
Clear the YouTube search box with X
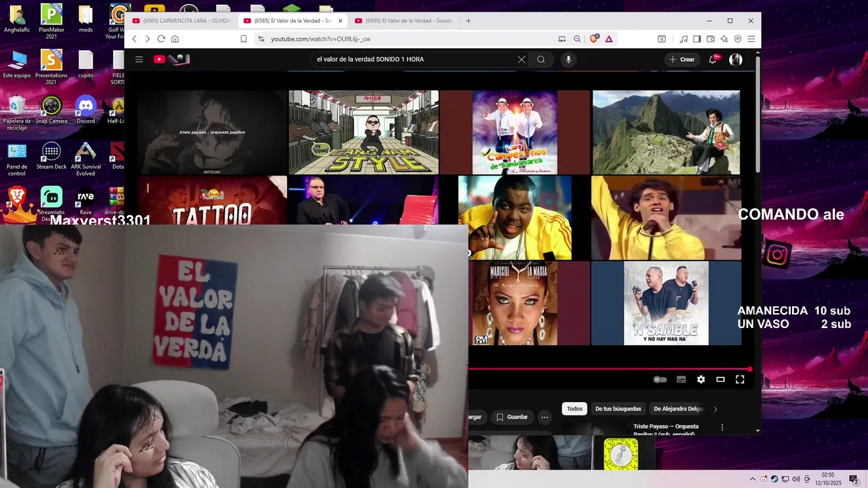[x=521, y=60]
